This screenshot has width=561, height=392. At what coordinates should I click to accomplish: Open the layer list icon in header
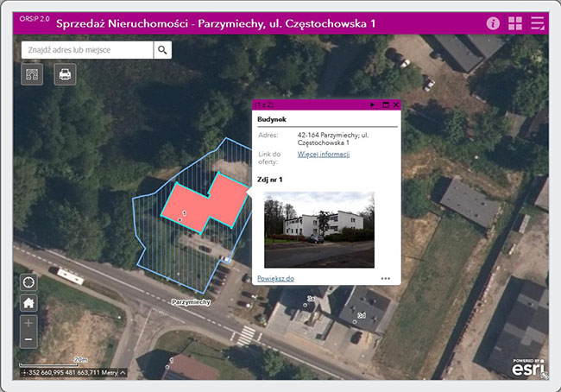tap(539, 23)
